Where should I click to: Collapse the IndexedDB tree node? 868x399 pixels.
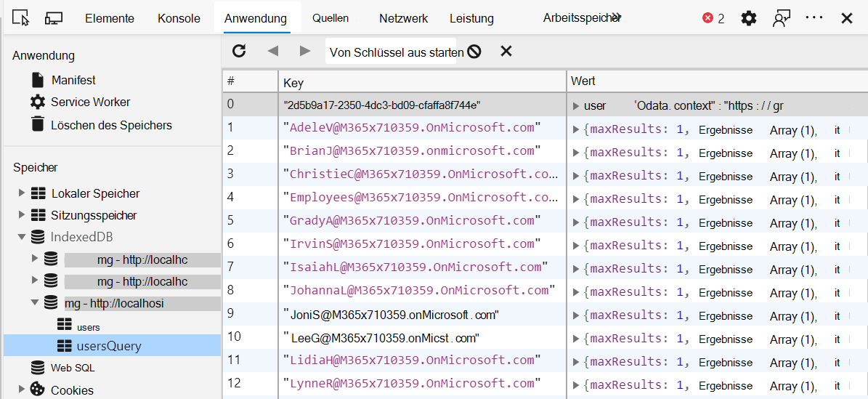point(22,237)
